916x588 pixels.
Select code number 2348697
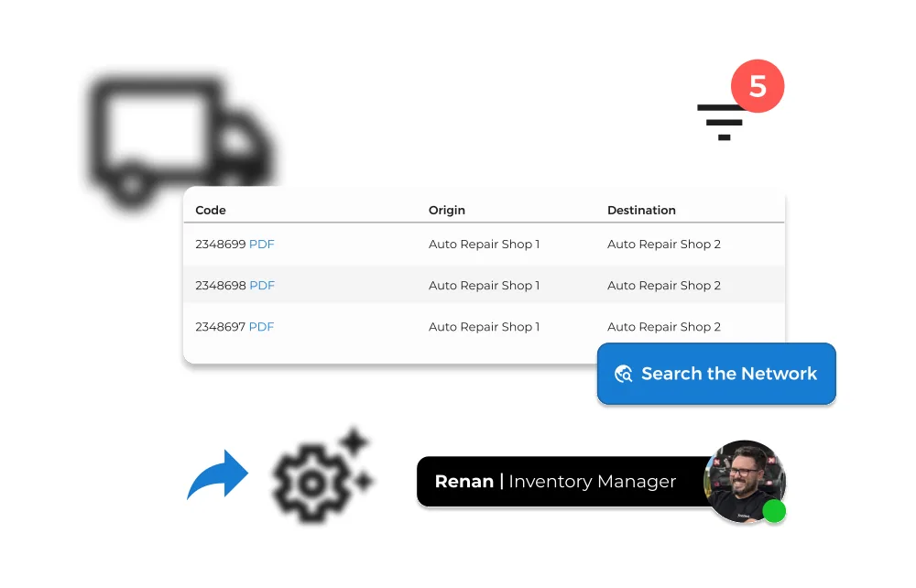(220, 327)
